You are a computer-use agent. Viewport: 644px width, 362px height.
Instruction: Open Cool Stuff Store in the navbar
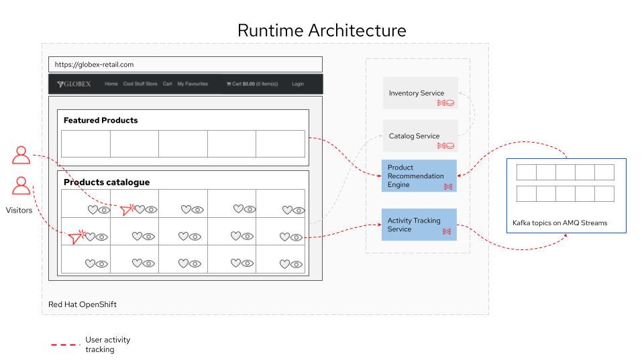140,84
